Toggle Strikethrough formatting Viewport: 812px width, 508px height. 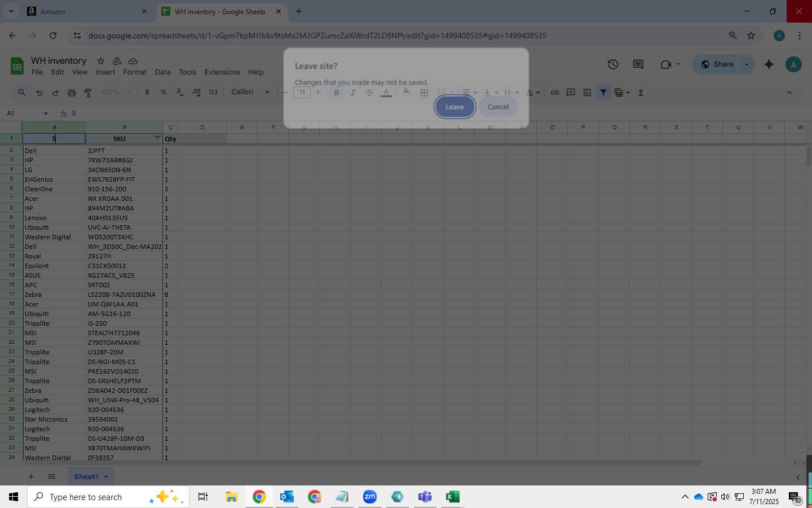click(x=369, y=93)
